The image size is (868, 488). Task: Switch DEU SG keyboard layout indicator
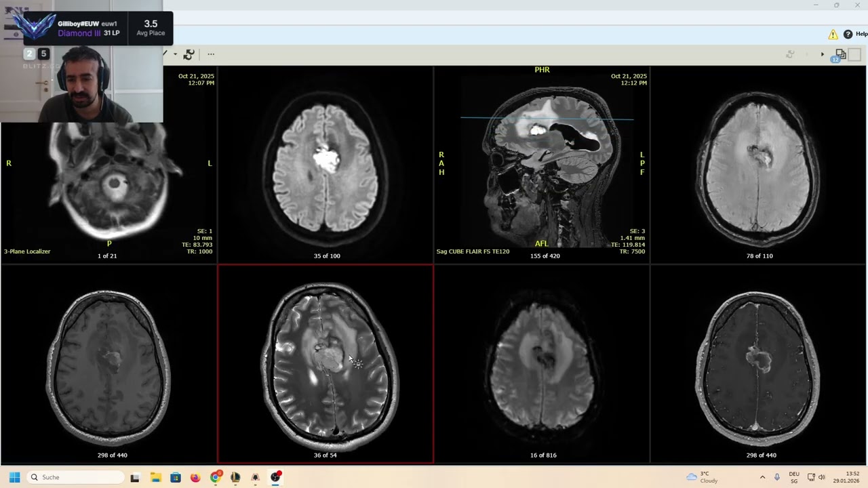(x=794, y=477)
